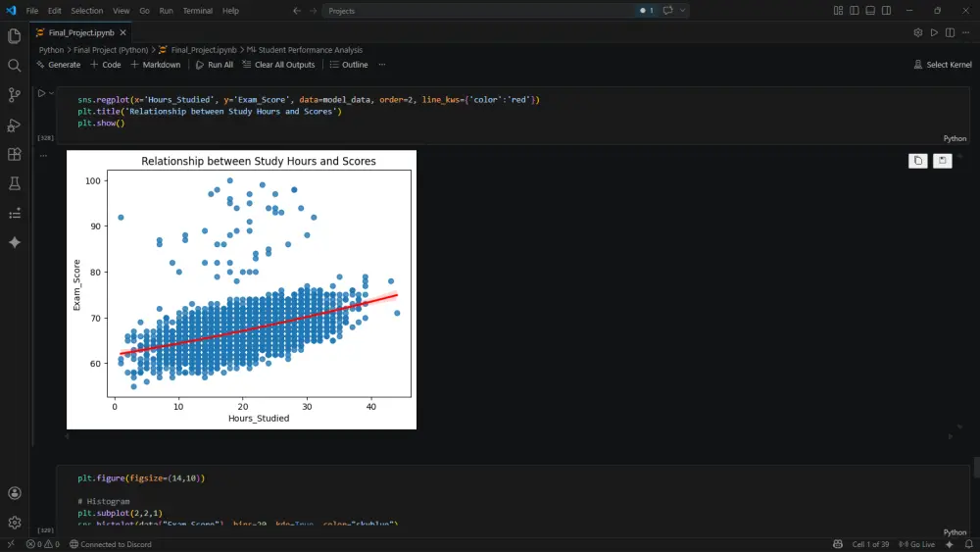
Task: Toggle the primary side bar layout button
Action: [855, 11]
